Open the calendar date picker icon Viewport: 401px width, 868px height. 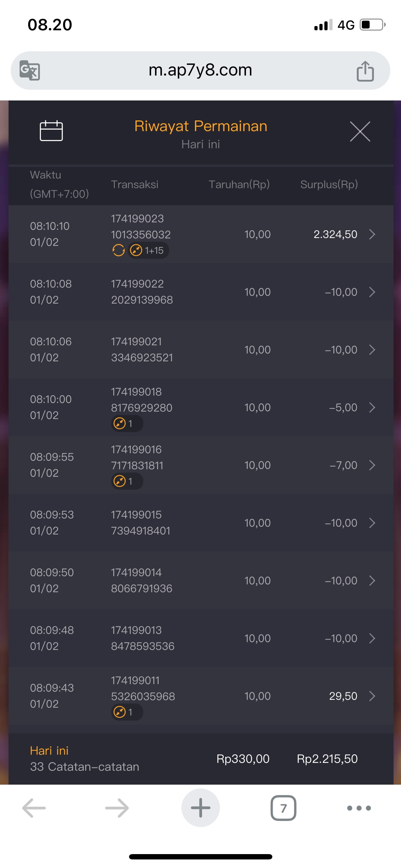tap(51, 131)
